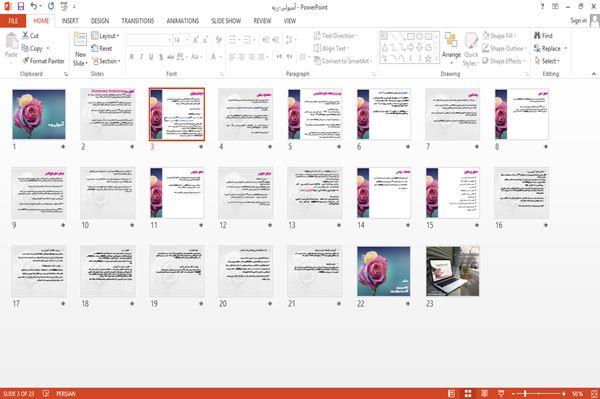The image size is (600, 399).
Task: Toggle Strikethrough formatting
Action: coord(170,57)
